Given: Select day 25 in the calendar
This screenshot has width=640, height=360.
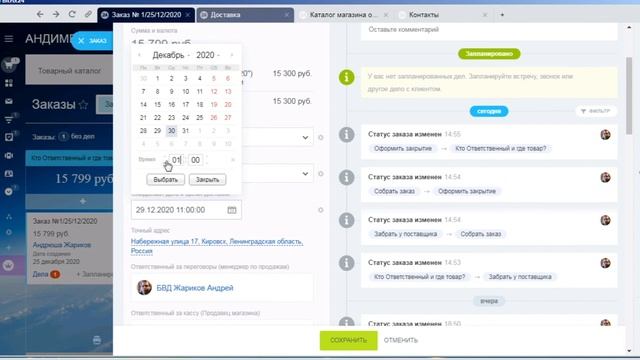Looking at the screenshot, I should 200,118.
